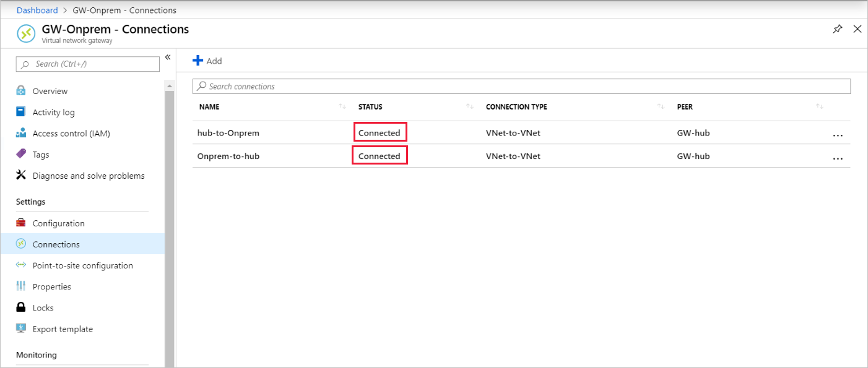Open the ellipsis menu for hub-to-Onprem
Image resolution: width=868 pixels, height=368 pixels.
coord(838,135)
